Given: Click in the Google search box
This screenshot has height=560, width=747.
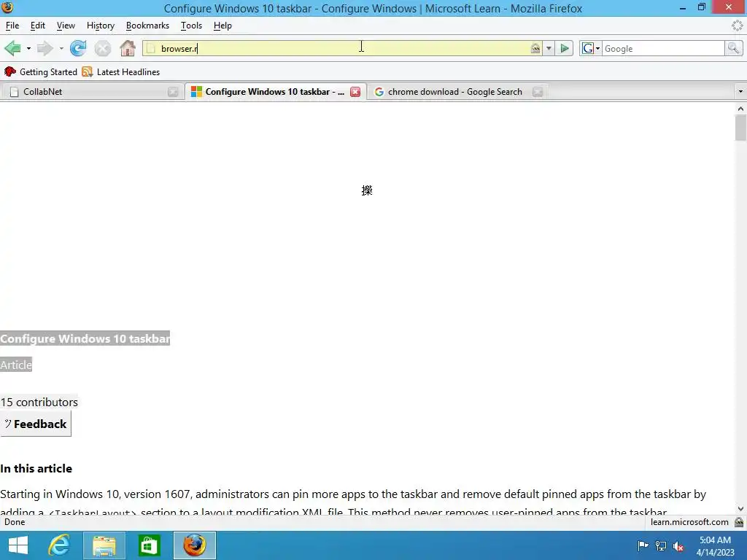Looking at the screenshot, I should click(x=663, y=48).
